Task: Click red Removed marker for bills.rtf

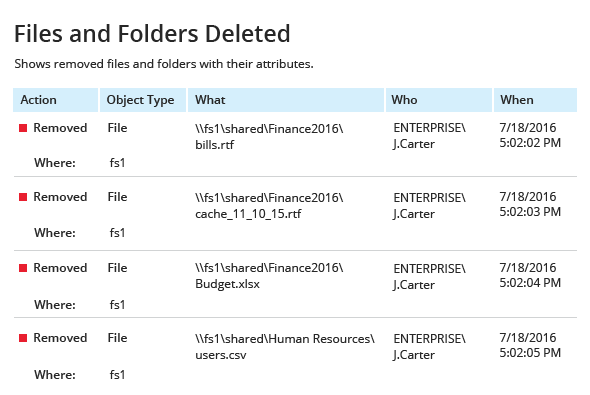Action: coord(23,128)
